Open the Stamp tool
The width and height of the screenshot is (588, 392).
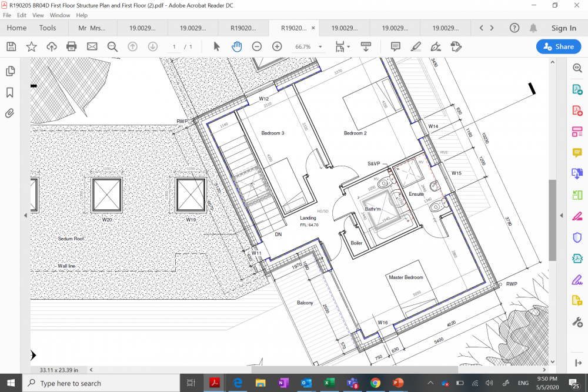456,46
